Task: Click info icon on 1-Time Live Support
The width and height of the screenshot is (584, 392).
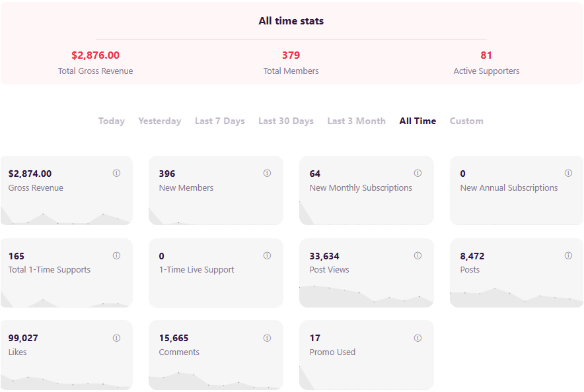Action: coord(267,255)
